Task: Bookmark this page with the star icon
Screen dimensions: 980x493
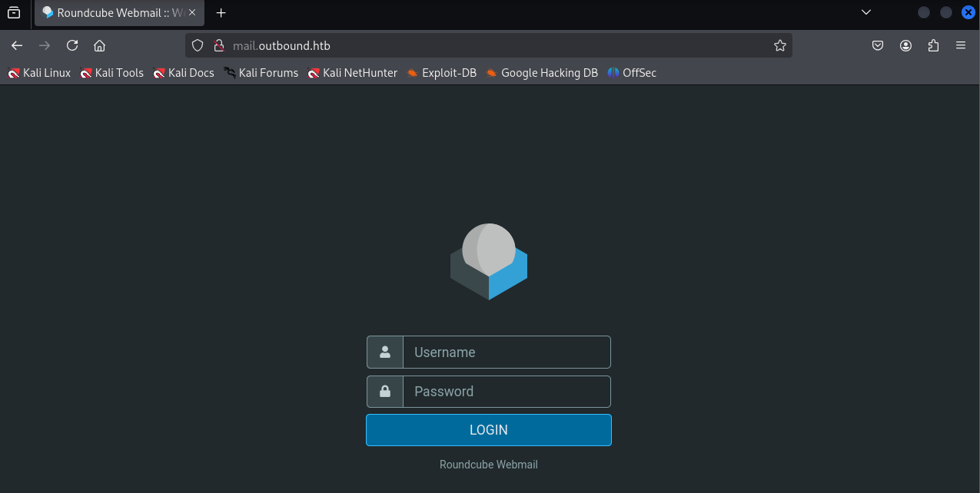Action: pyautogui.click(x=780, y=45)
